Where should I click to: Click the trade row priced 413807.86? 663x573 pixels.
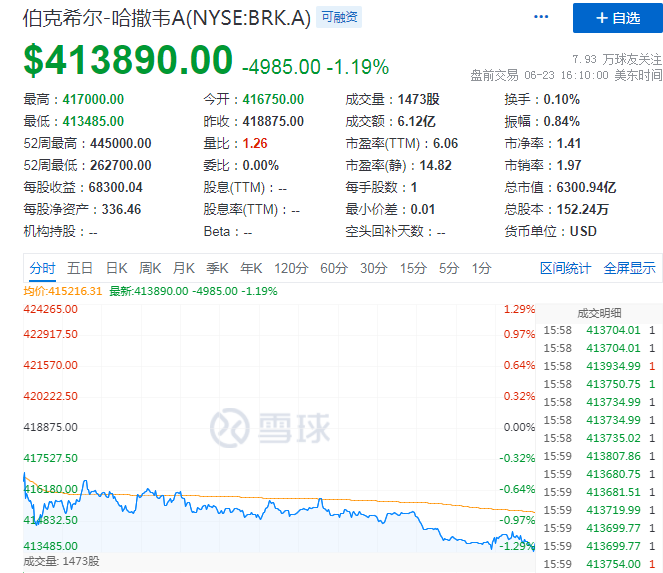(599, 456)
